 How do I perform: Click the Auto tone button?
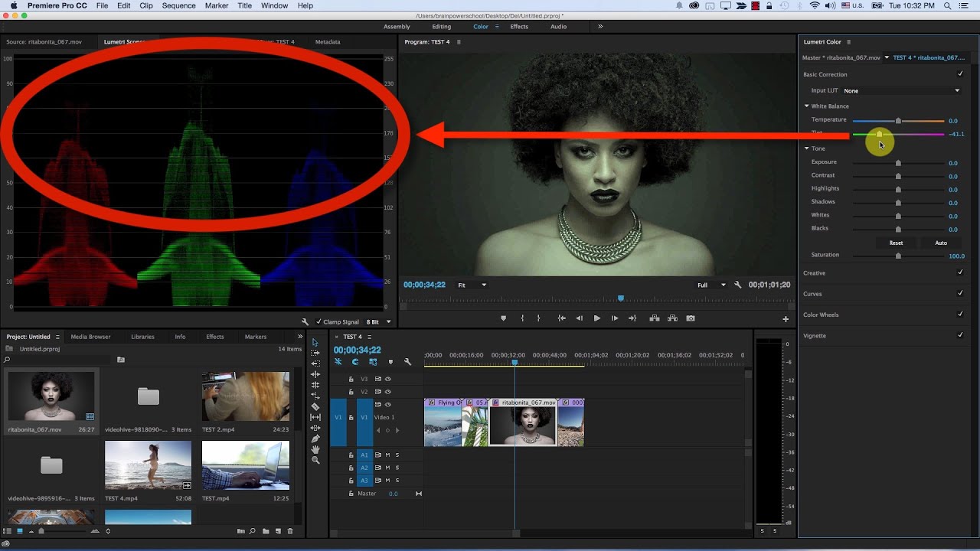941,243
